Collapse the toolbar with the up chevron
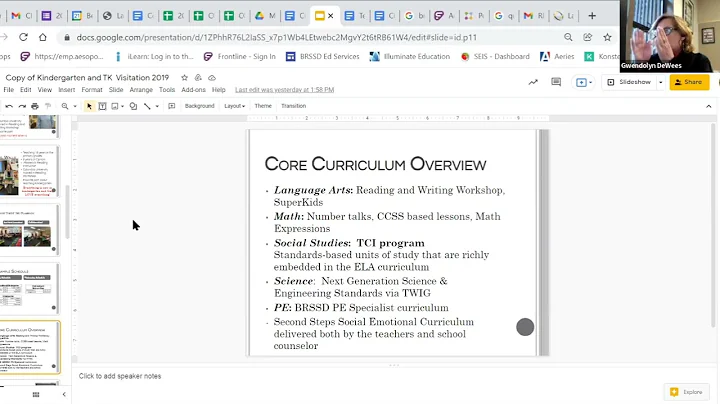This screenshot has height=404, width=720. pos(709,106)
